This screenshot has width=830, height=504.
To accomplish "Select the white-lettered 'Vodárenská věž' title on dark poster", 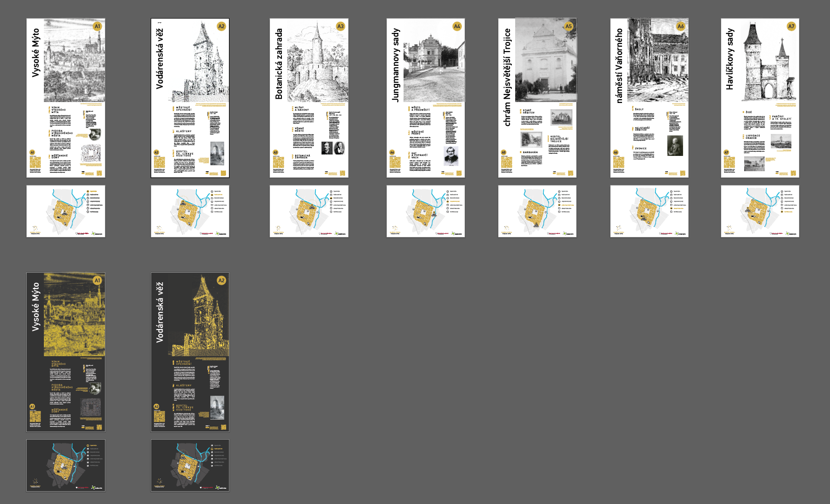I will [160, 312].
